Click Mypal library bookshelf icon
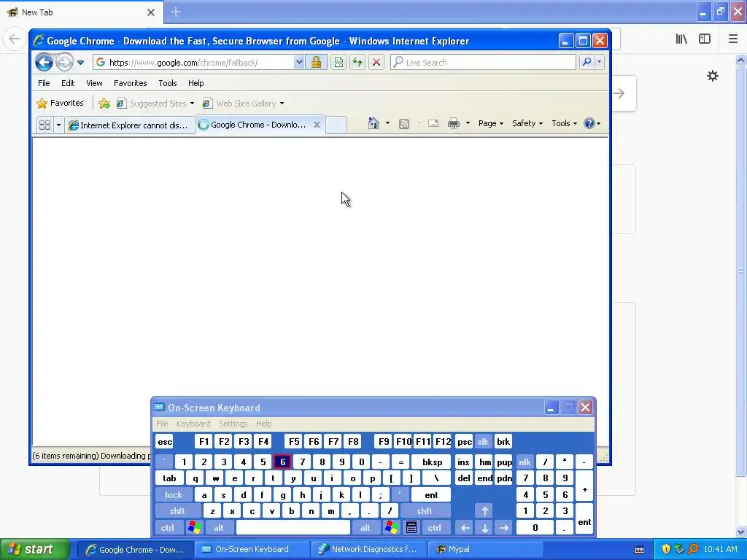 click(681, 39)
